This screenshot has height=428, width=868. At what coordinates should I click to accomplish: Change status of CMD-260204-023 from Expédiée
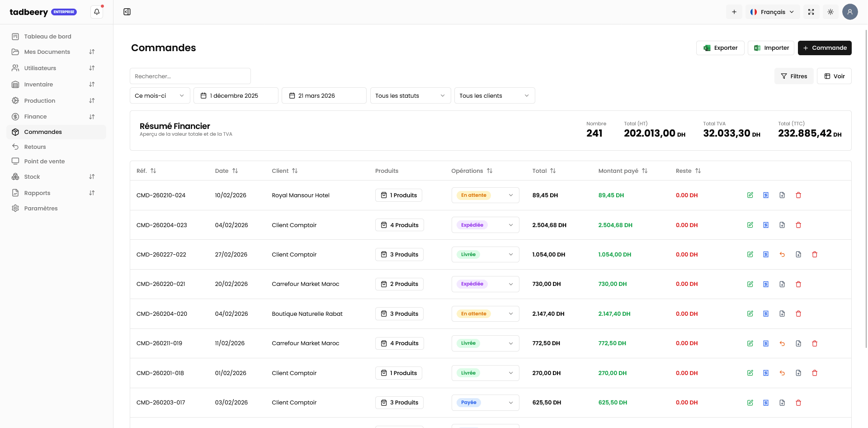point(485,225)
